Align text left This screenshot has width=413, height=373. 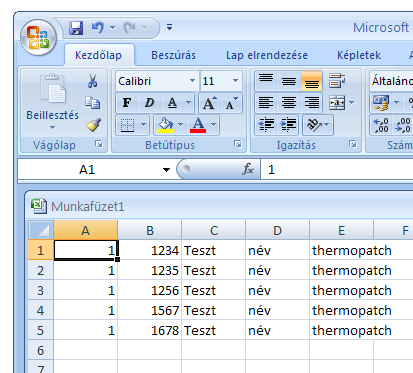[266, 103]
